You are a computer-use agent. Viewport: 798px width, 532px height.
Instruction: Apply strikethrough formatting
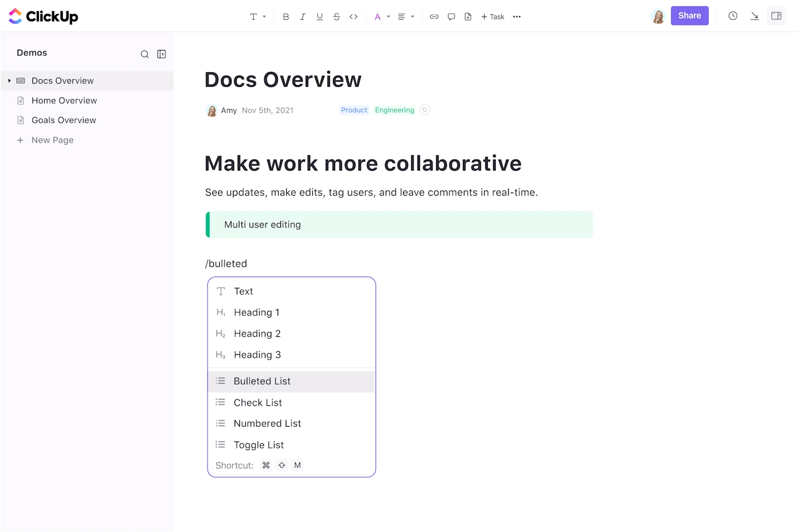[x=337, y=16]
